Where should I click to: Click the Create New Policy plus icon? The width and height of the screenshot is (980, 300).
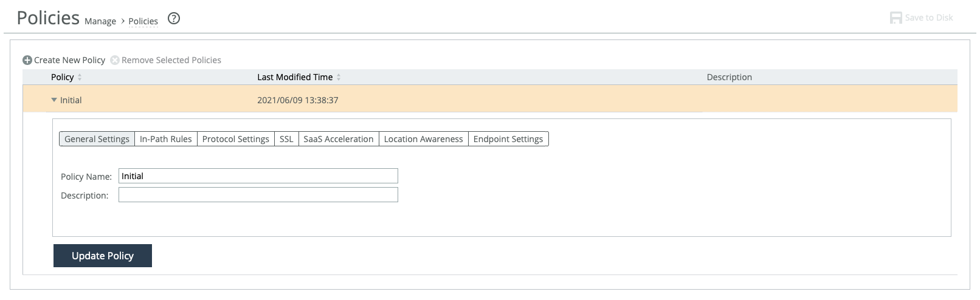pyautogui.click(x=27, y=60)
